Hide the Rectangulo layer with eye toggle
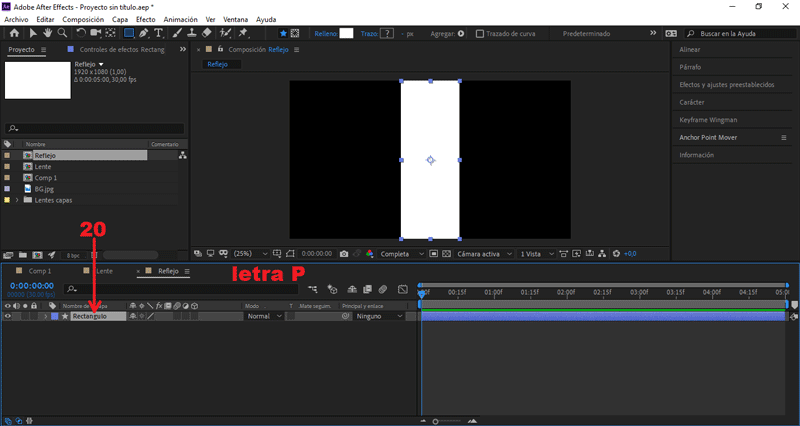Screen dimensions: 800x426 point(7,316)
